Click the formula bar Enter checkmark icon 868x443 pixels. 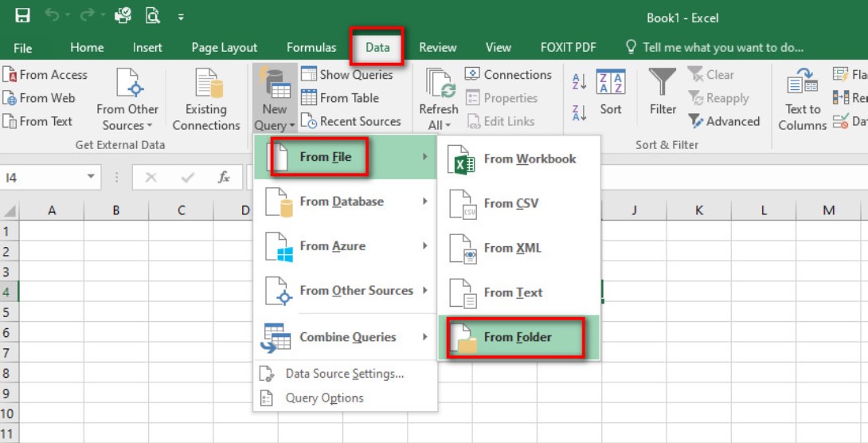coord(188,178)
